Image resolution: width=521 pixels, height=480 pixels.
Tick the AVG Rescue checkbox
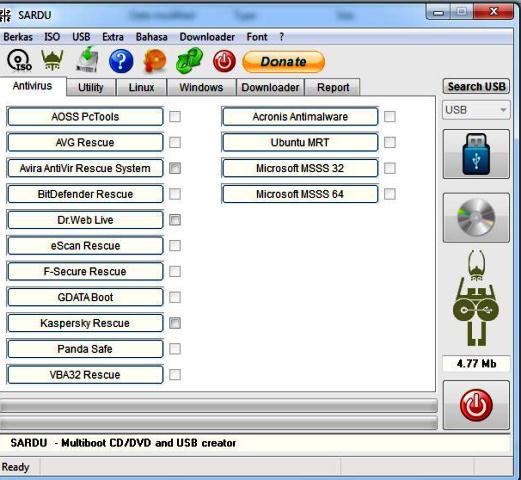pyautogui.click(x=175, y=142)
